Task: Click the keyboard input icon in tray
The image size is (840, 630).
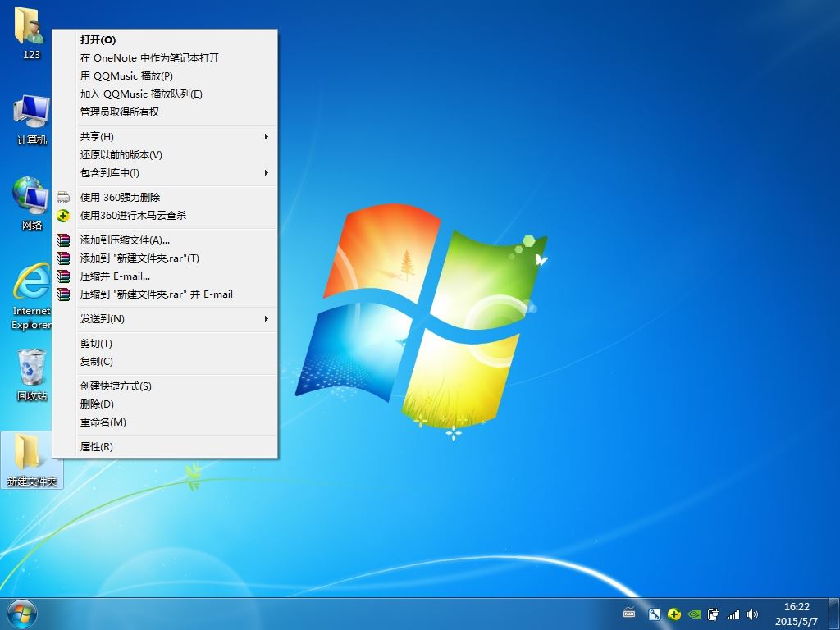Action: [629, 614]
